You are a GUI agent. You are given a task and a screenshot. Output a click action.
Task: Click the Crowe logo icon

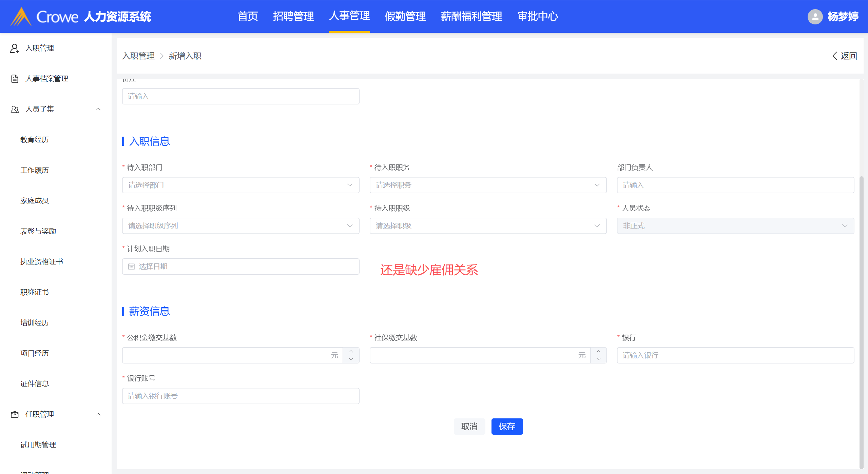[x=21, y=17]
